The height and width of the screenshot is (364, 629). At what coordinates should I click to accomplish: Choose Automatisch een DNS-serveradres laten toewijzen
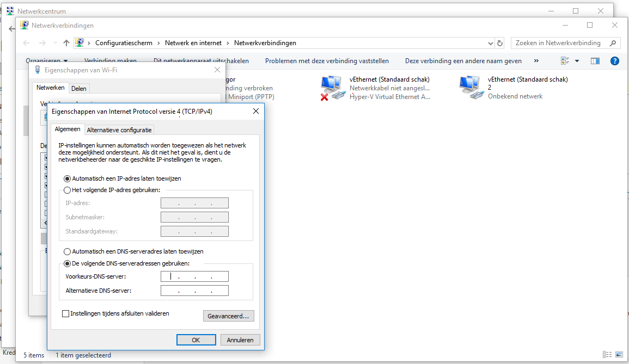pyautogui.click(x=68, y=252)
